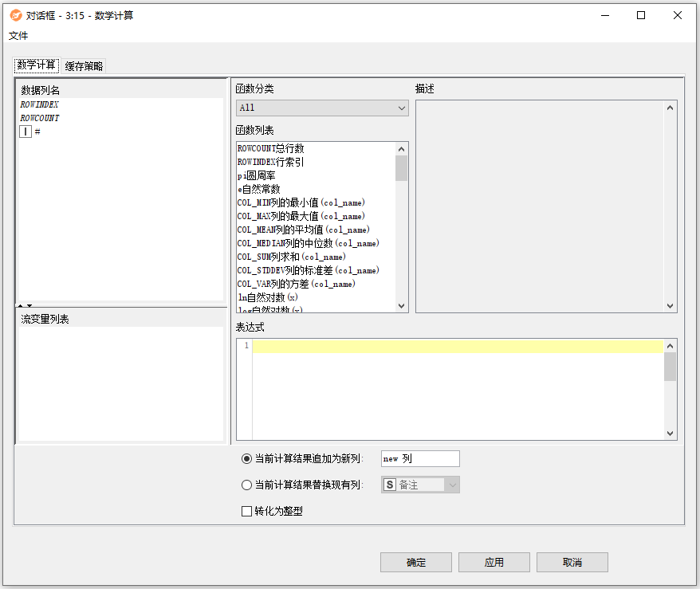Viewport: 700px width, 589px height.
Task: Click expression editor scrollbar down arrow
Action: click(671, 433)
